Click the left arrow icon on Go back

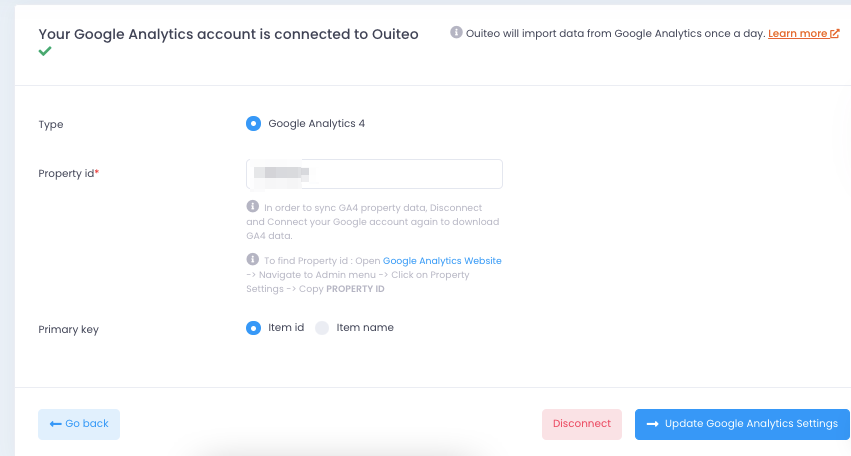(55, 424)
